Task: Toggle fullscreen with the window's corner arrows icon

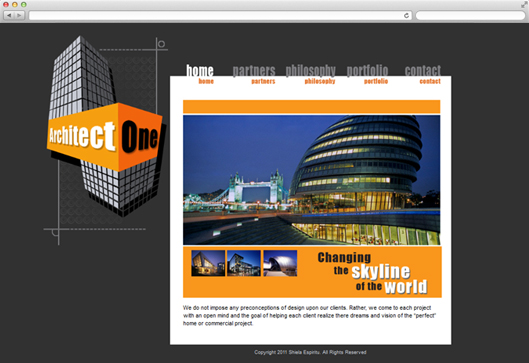Action: 524,5
